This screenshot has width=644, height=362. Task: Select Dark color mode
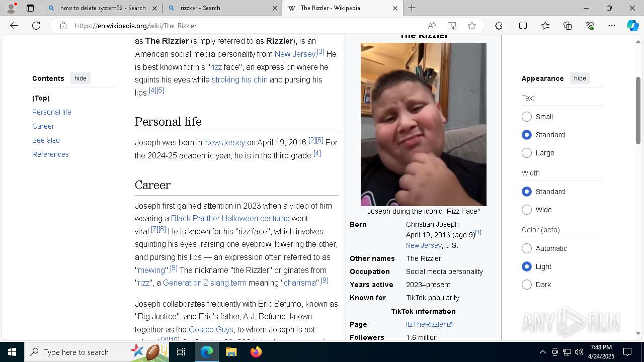tap(527, 285)
